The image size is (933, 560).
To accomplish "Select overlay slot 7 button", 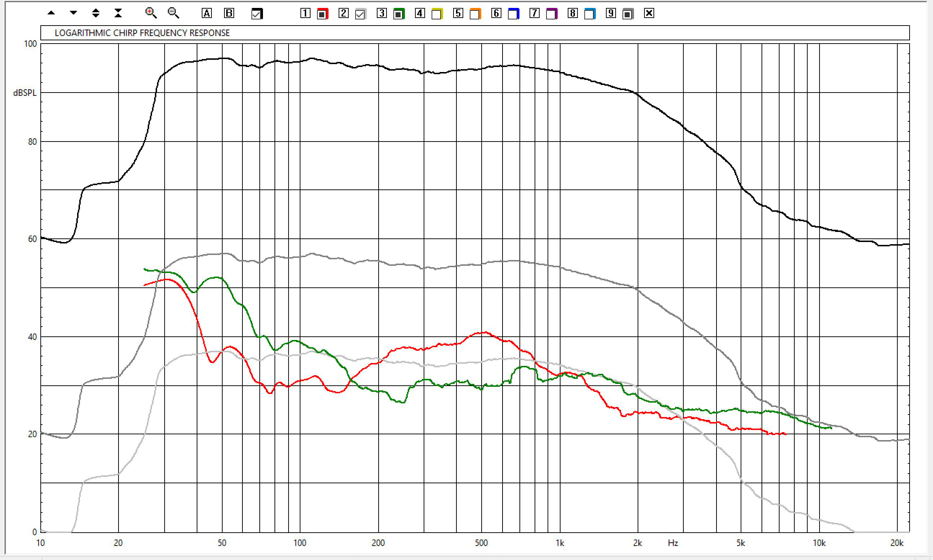I will [x=534, y=13].
